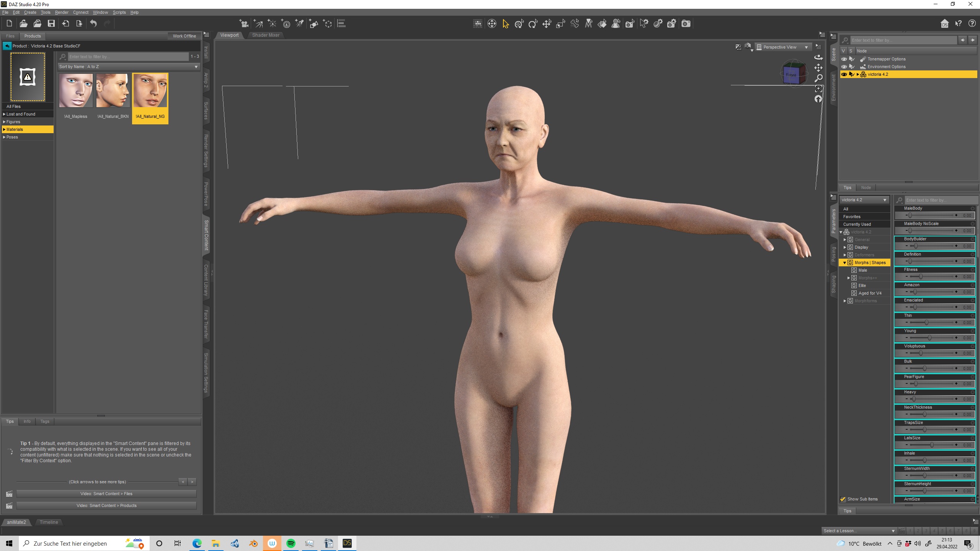This screenshot has width=980, height=551.
Task: Uncheck Show Sub Items checkbox
Action: pyautogui.click(x=843, y=499)
